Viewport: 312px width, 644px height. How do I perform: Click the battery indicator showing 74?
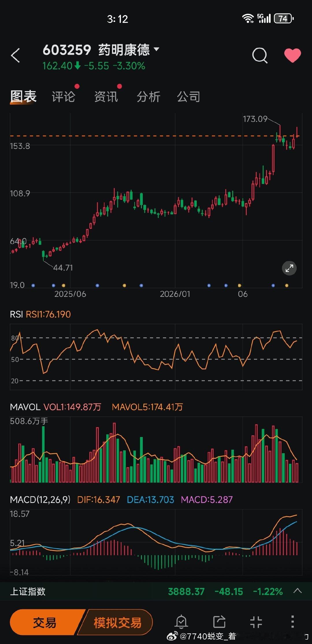pos(284,18)
